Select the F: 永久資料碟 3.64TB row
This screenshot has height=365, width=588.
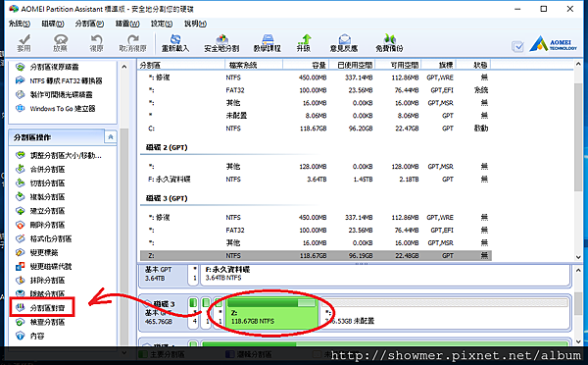point(316,180)
